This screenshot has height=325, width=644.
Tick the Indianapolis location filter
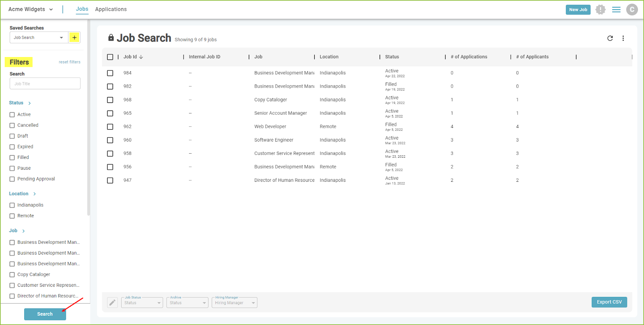pos(12,205)
